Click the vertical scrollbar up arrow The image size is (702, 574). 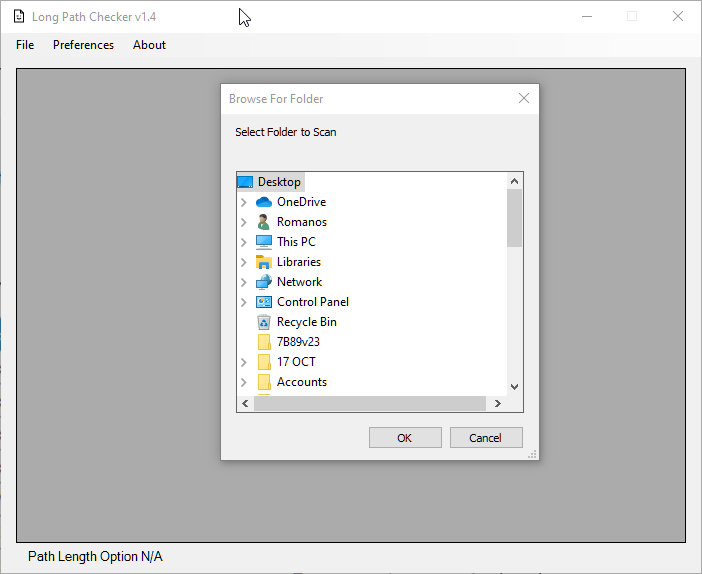click(514, 181)
